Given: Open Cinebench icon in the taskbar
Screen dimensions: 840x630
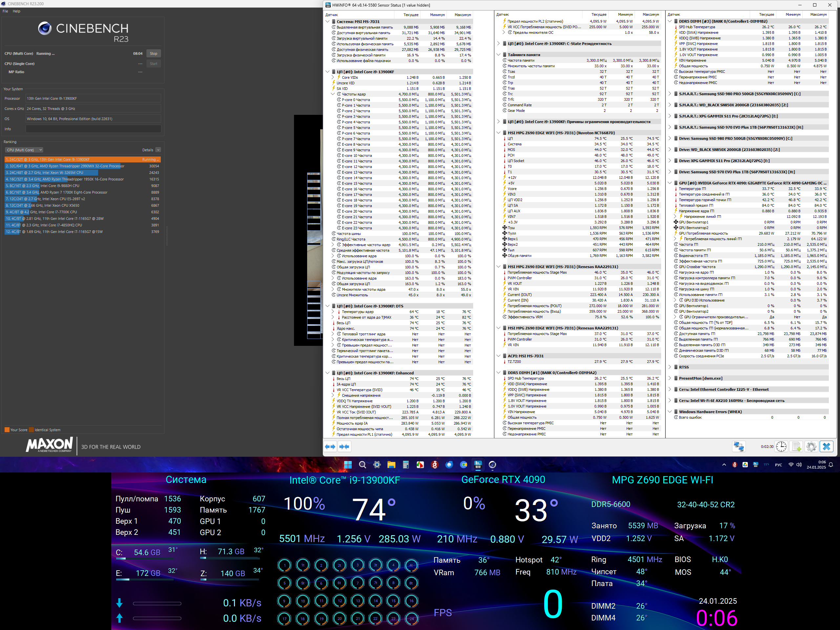Looking at the screenshot, I should pyautogui.click(x=493, y=465).
